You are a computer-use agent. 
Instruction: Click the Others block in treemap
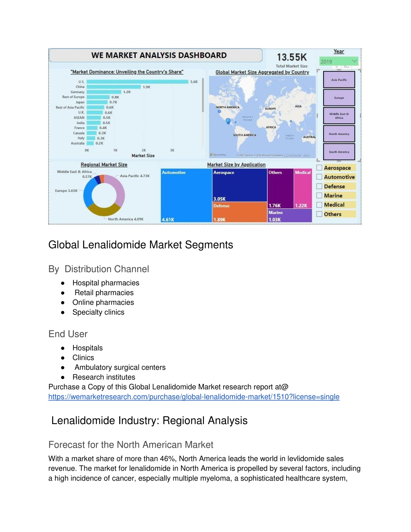coord(281,189)
